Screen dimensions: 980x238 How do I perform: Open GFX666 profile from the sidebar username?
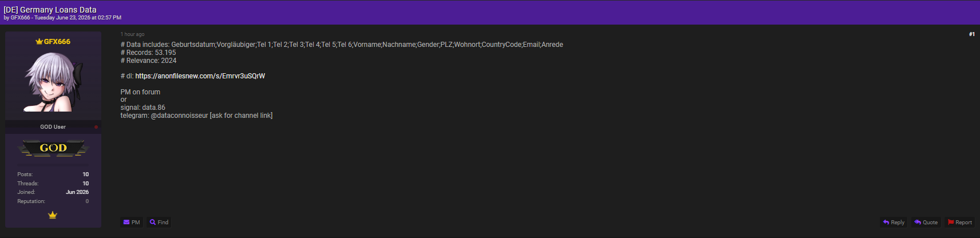point(57,42)
